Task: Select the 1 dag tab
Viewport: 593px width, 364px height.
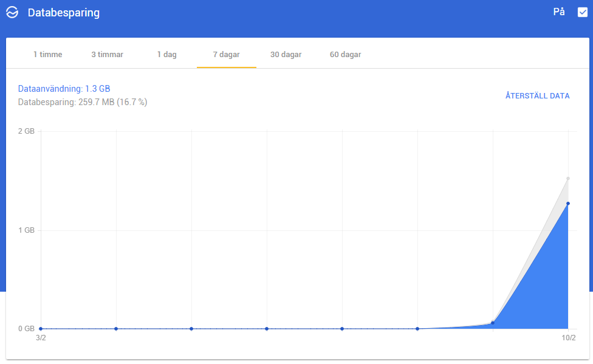Action: (166, 55)
